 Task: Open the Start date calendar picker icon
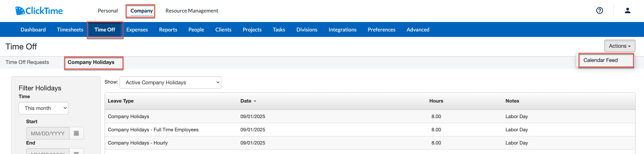click(76, 133)
